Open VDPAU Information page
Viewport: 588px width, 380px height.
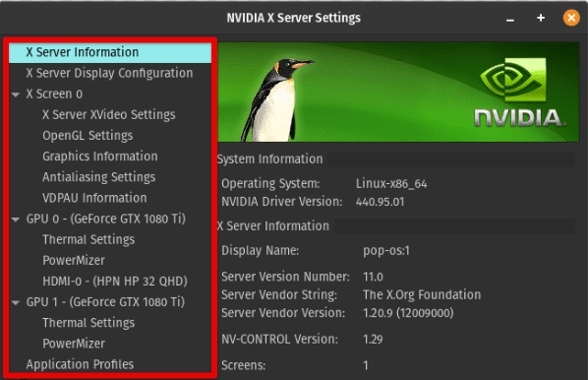pos(94,198)
